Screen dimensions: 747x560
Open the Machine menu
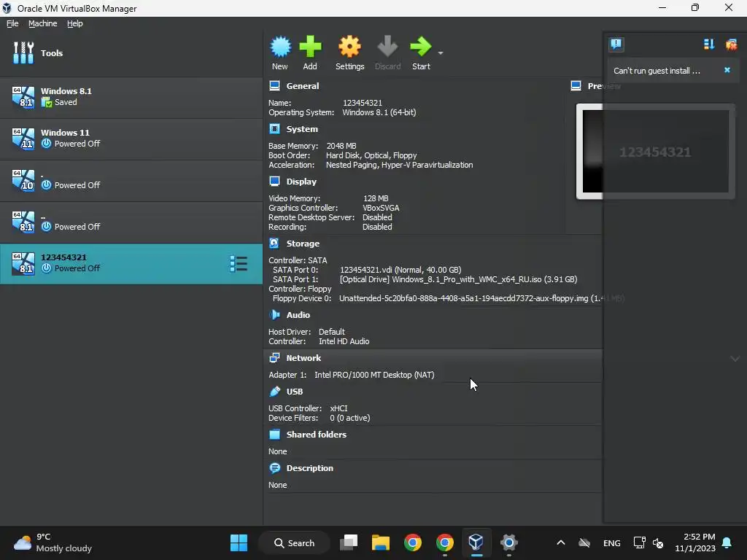click(x=42, y=23)
